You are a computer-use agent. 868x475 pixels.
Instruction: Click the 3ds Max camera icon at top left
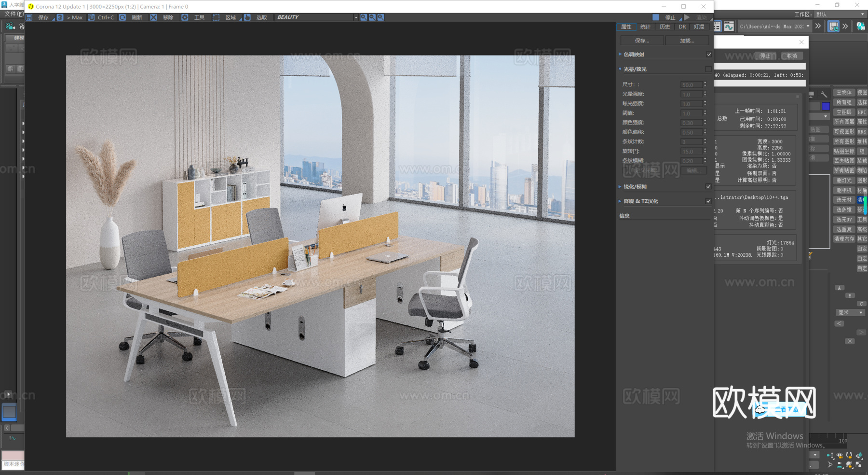tap(10, 27)
